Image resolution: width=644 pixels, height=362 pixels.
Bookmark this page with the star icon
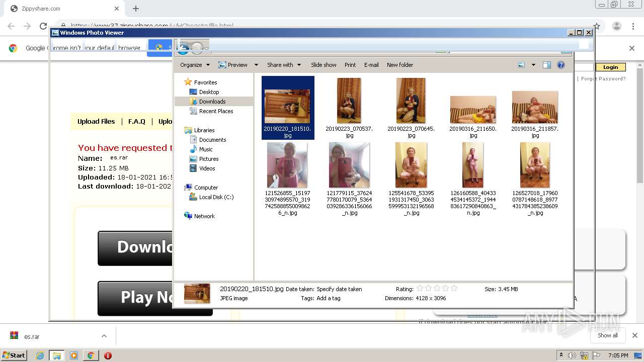point(597,26)
